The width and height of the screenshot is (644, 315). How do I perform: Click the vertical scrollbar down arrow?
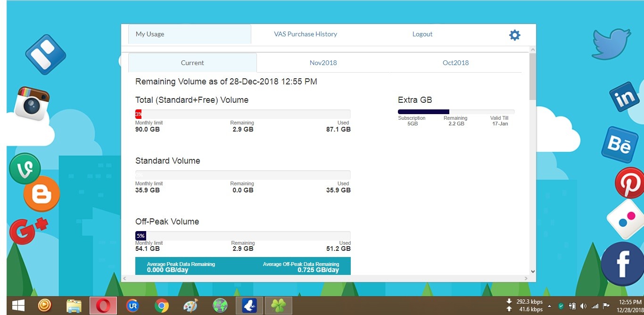click(533, 271)
